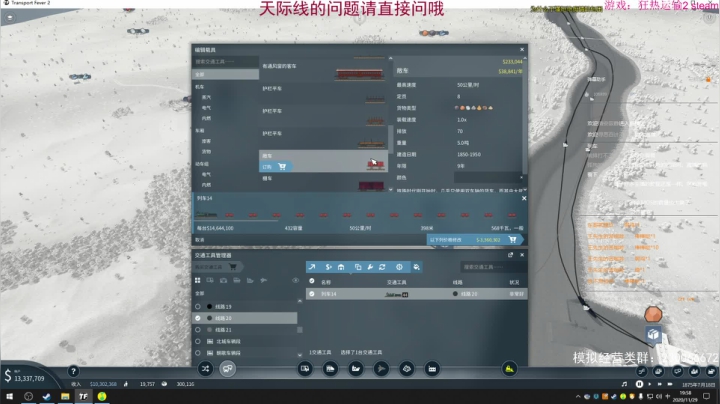
Task: Click the order cart button for selected wagon
Action: pyautogui.click(x=275, y=167)
